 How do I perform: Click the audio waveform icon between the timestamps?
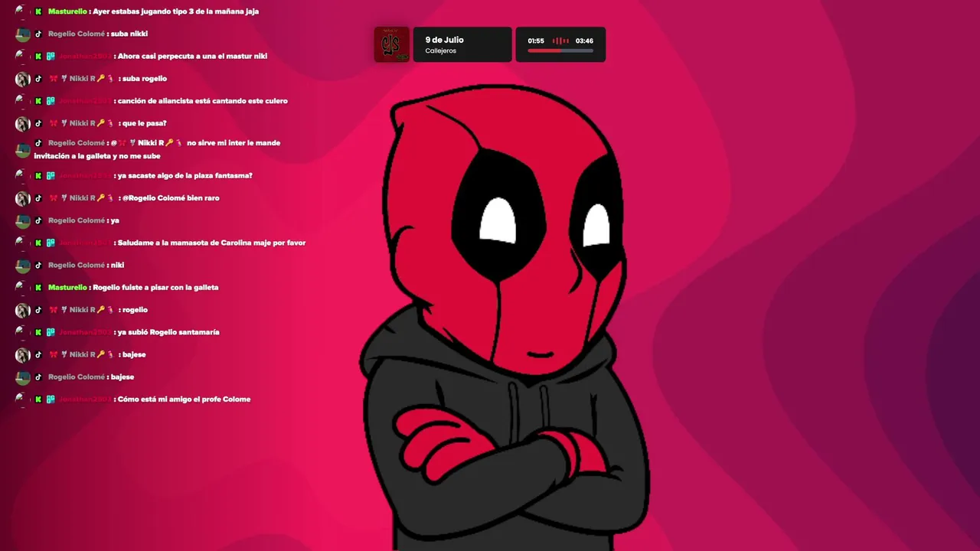(560, 41)
